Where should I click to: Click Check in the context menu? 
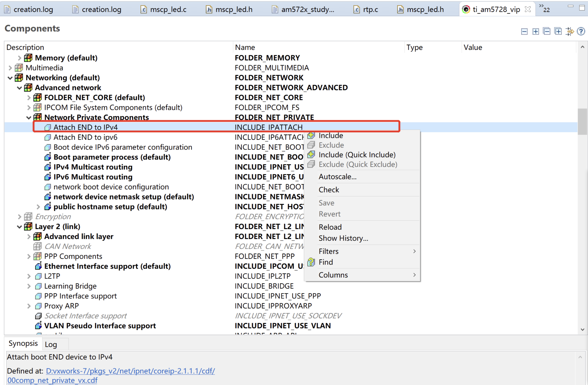329,190
